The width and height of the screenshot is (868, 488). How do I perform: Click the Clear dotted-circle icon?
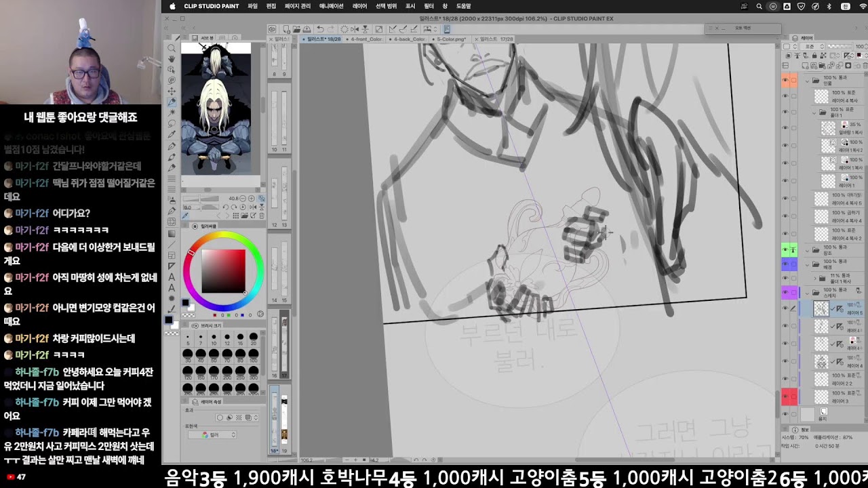pyautogui.click(x=344, y=29)
